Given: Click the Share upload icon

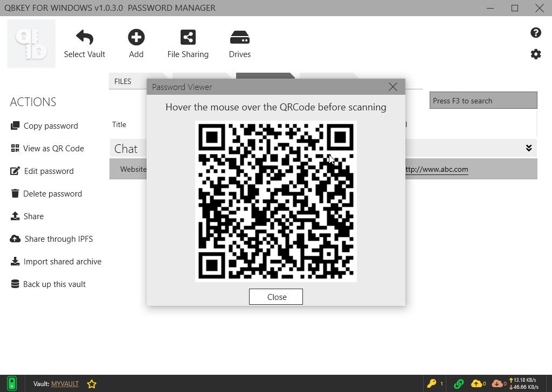Looking at the screenshot, I should [15, 216].
